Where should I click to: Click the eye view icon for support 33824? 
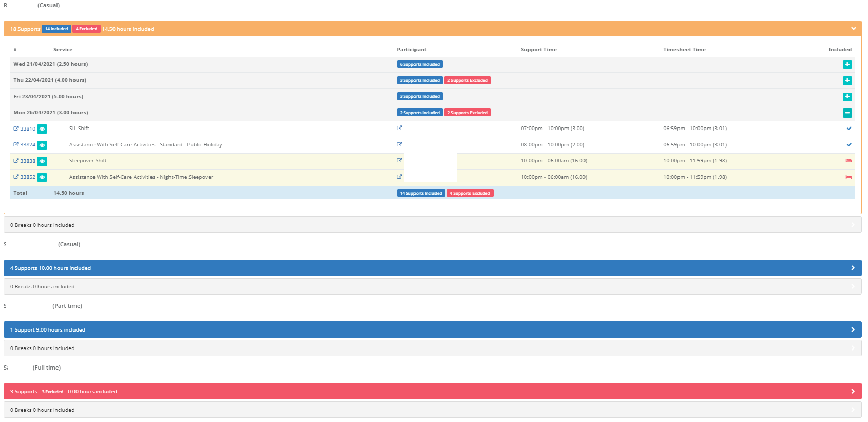(x=42, y=145)
